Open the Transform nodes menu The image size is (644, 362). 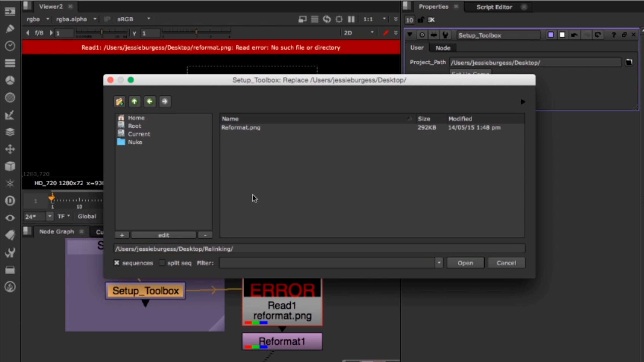click(x=10, y=149)
